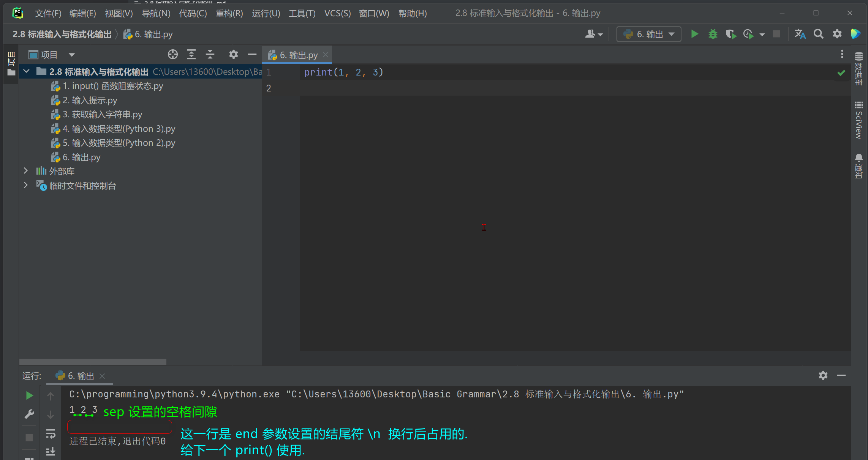This screenshot has height=460, width=868.
Task: Stop process in the run panel
Action: click(29, 438)
